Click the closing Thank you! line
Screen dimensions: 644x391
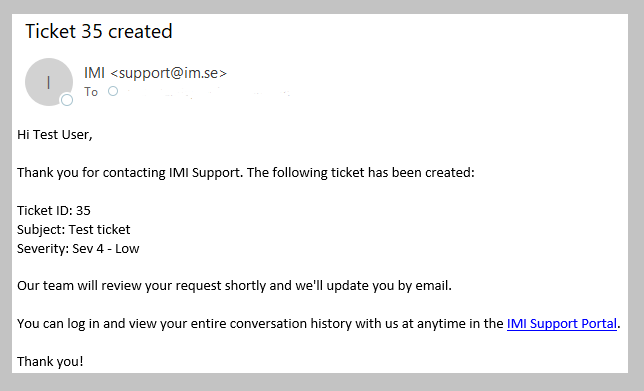click(50, 361)
